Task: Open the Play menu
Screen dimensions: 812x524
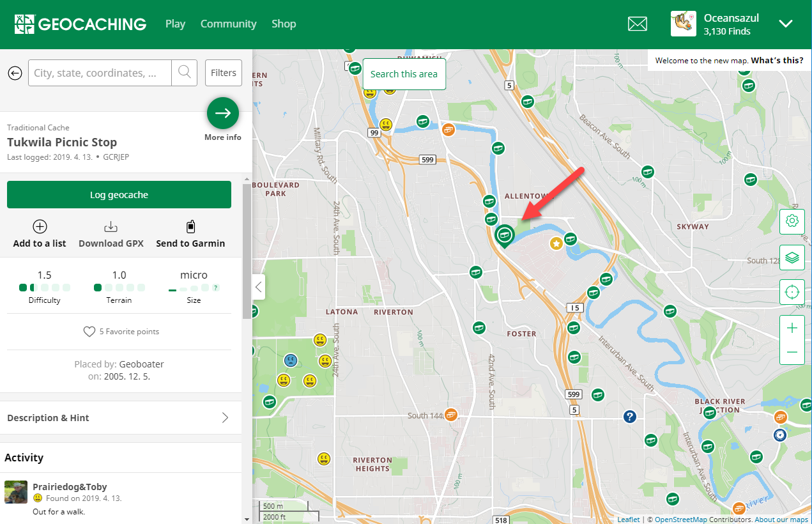Action: tap(175, 24)
